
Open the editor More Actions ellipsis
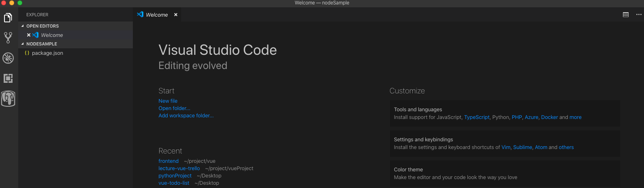point(639,15)
